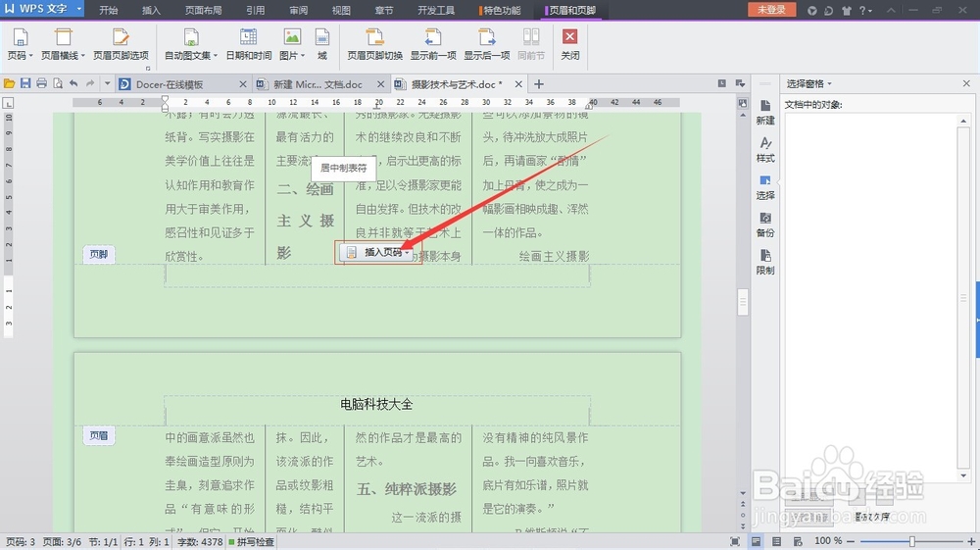Viewport: 980px width, 550px height.
Task: Click the 自动图文集 AutoText icon
Action: pos(191,38)
